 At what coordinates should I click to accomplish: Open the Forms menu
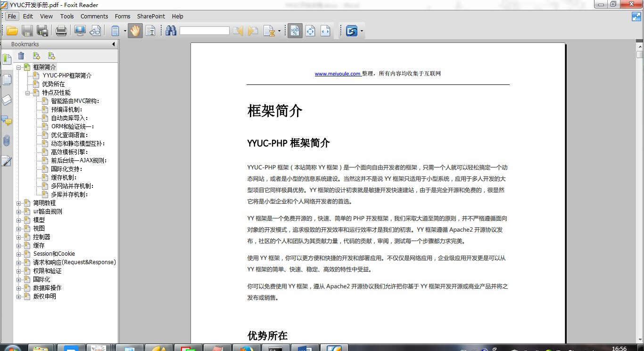coord(123,16)
